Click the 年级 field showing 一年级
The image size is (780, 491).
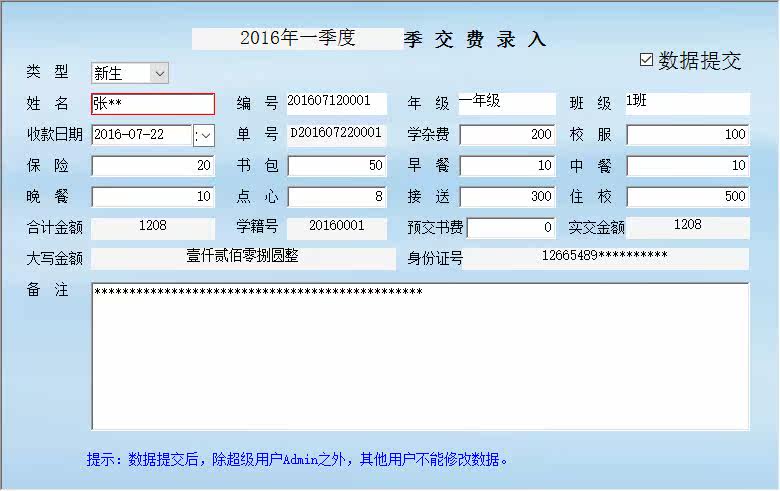[x=506, y=103]
